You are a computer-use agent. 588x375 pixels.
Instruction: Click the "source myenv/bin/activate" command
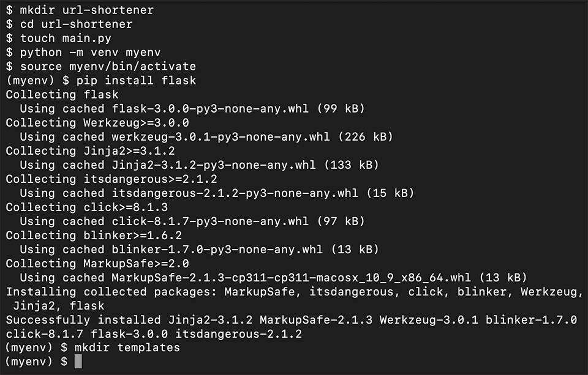pos(108,66)
